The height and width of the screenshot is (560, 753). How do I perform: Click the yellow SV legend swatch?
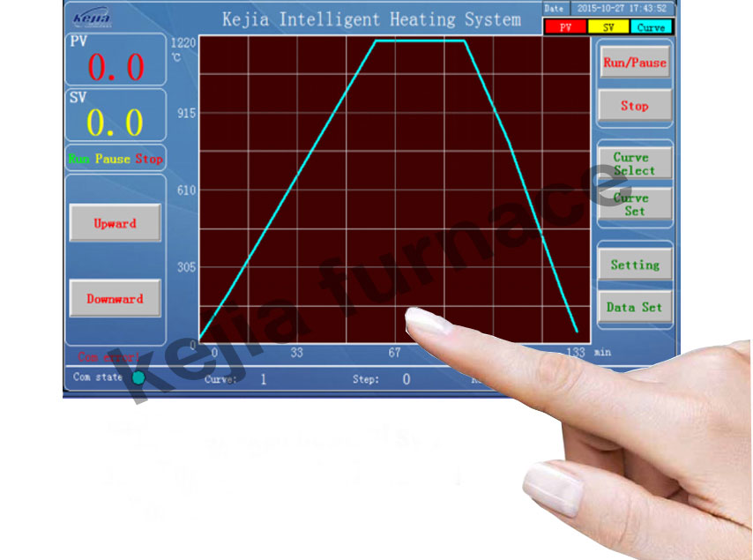point(608,26)
